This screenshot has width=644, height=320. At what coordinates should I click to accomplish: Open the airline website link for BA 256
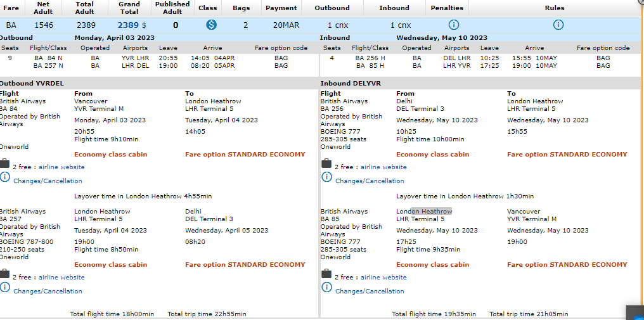pos(383,167)
